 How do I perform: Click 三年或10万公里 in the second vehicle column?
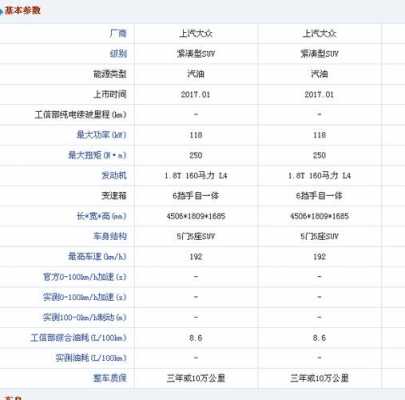[319, 378]
